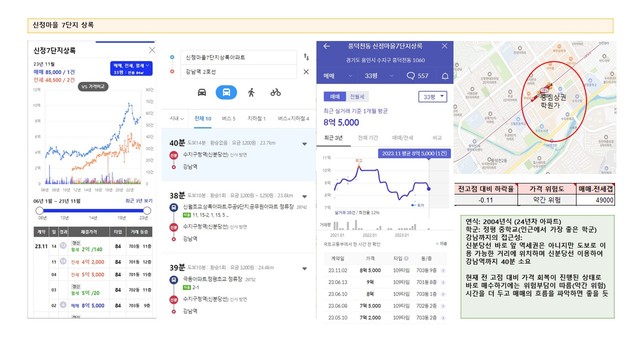
Task: Open detail arrow for the 23.06.10 8억 transaction
Action: (443, 294)
